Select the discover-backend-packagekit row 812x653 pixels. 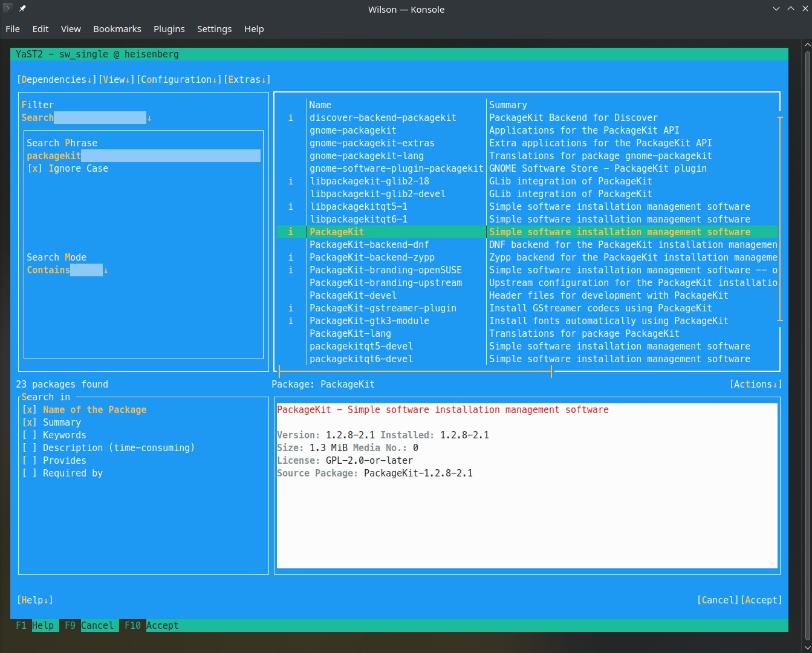[x=527, y=118]
